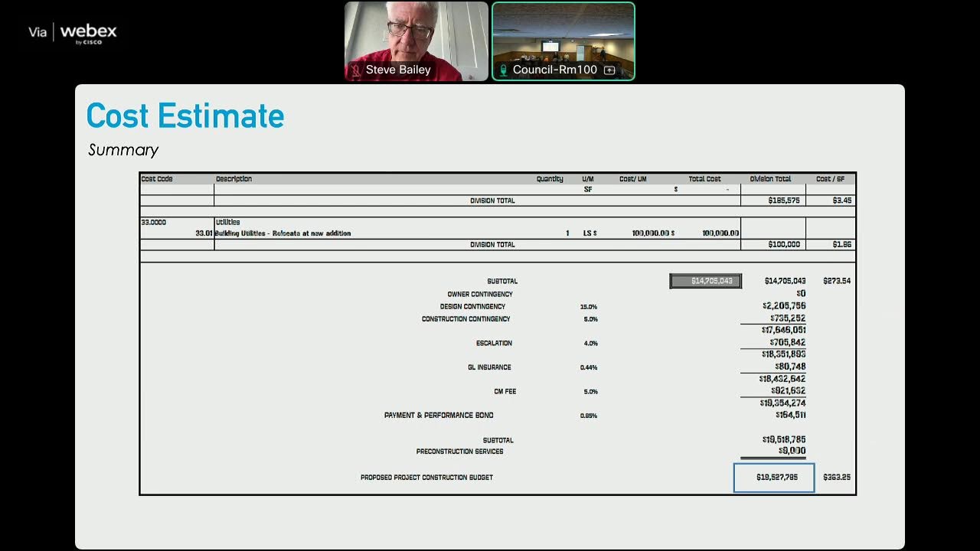The width and height of the screenshot is (980, 551).
Task: Click the Division Total column header
Action: 770,179
